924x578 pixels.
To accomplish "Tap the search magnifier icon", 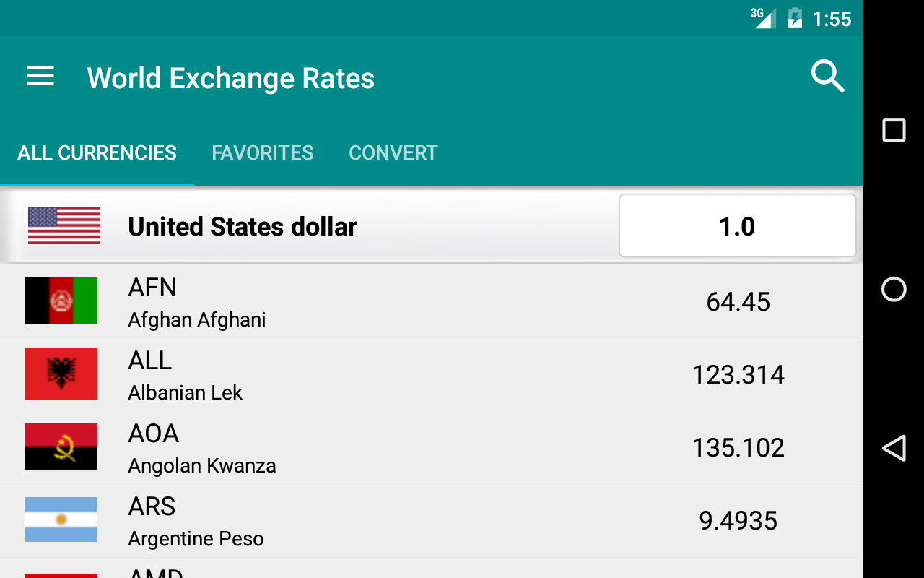I will coord(827,77).
